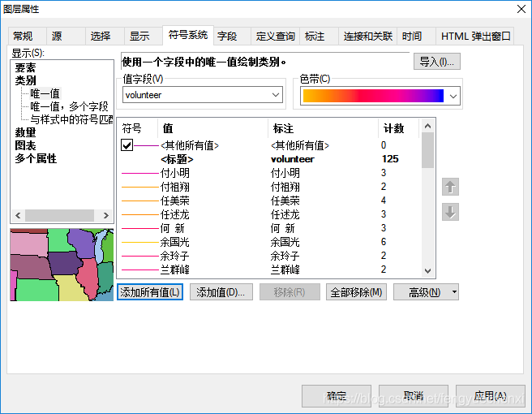
Task: Click the 付小明 line symbol
Action: (140, 173)
